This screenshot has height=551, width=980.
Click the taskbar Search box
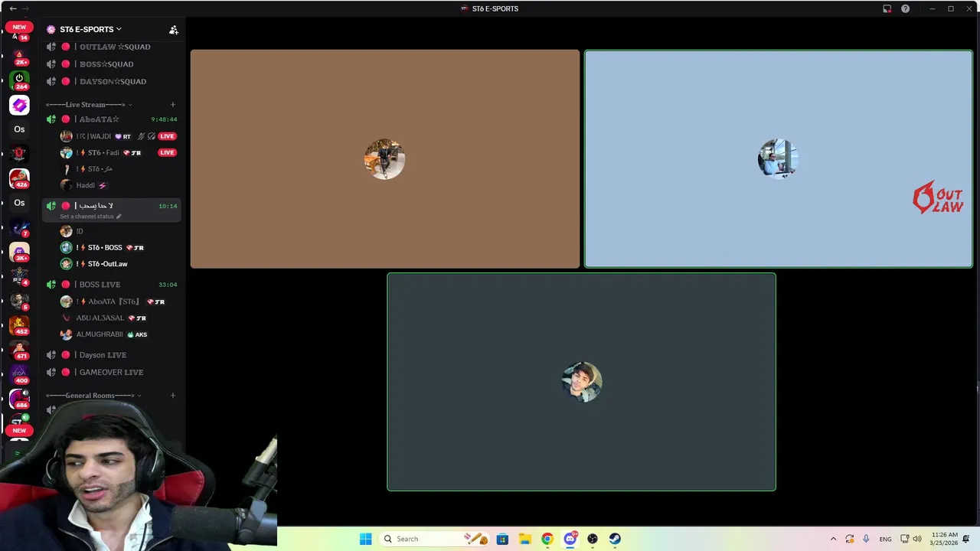point(434,539)
